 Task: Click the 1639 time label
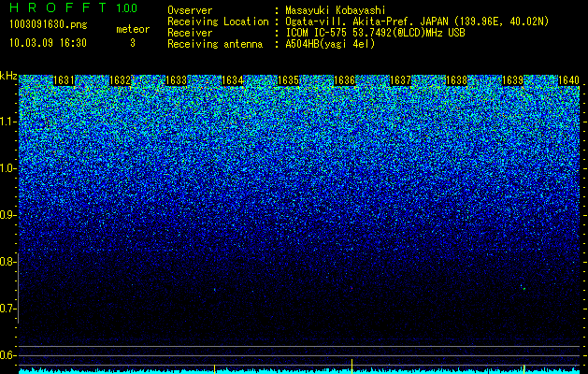512,80
